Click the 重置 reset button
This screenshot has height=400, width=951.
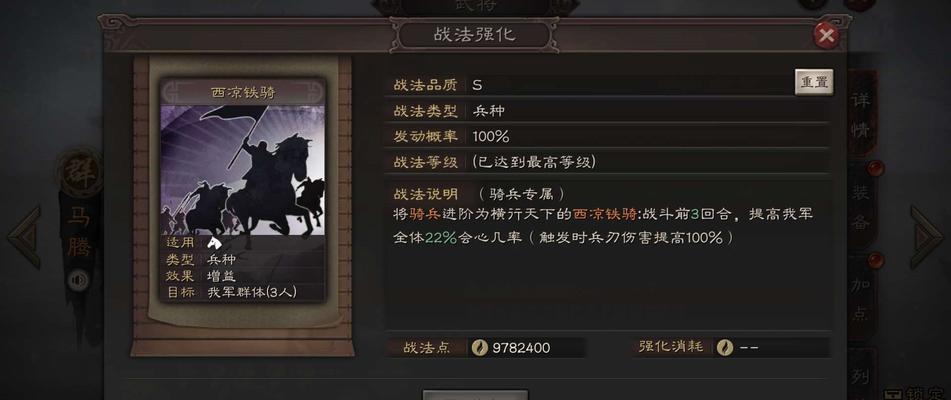[814, 82]
